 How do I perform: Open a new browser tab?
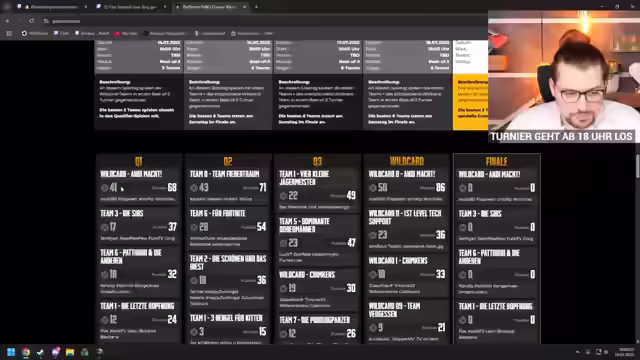pyautogui.click(x=256, y=7)
